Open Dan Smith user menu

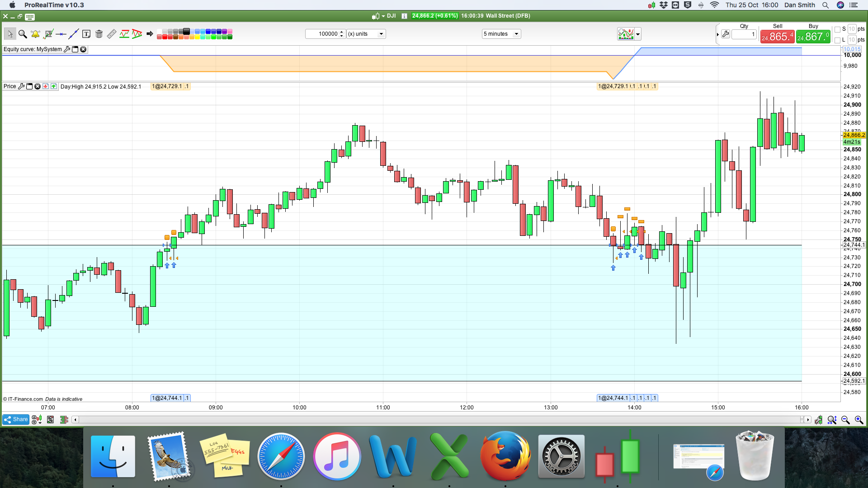coord(799,5)
